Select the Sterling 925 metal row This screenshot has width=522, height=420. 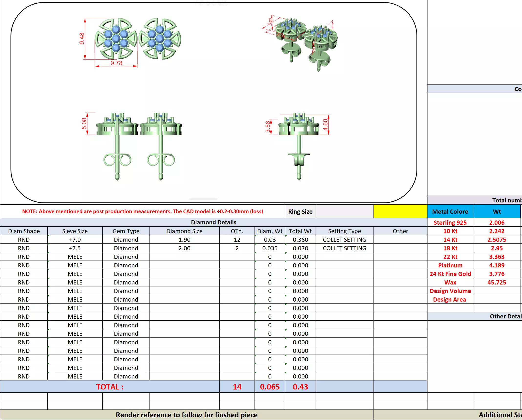tap(450, 222)
